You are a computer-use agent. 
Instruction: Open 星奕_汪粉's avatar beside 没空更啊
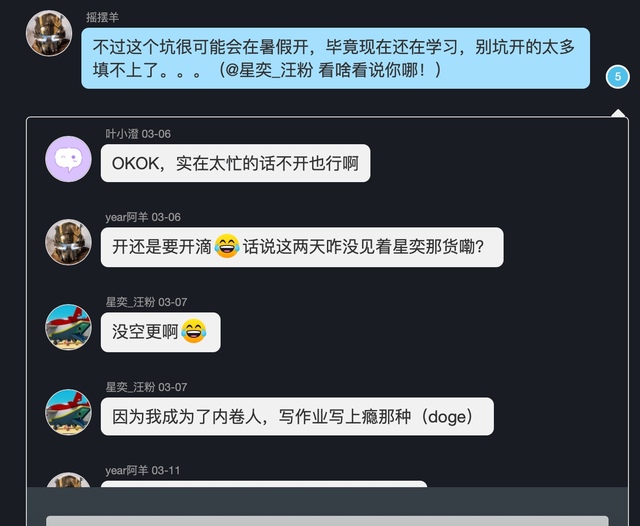coord(68,327)
